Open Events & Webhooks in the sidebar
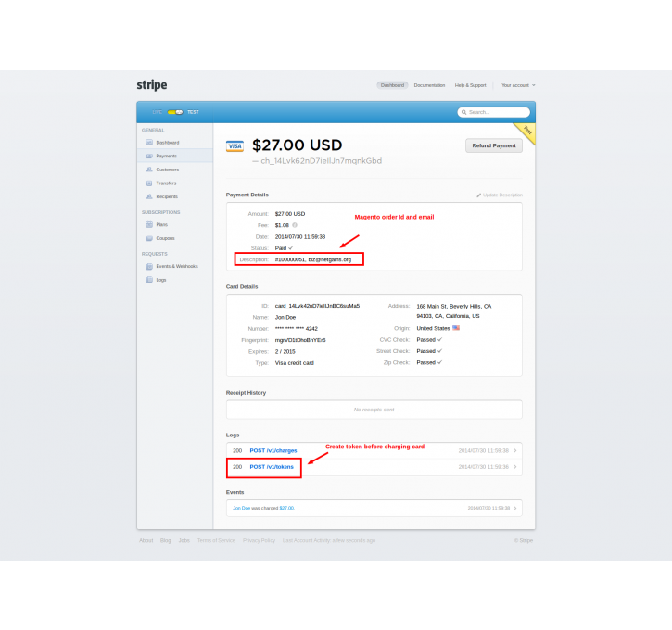This screenshot has height=630, width=672. (x=175, y=267)
